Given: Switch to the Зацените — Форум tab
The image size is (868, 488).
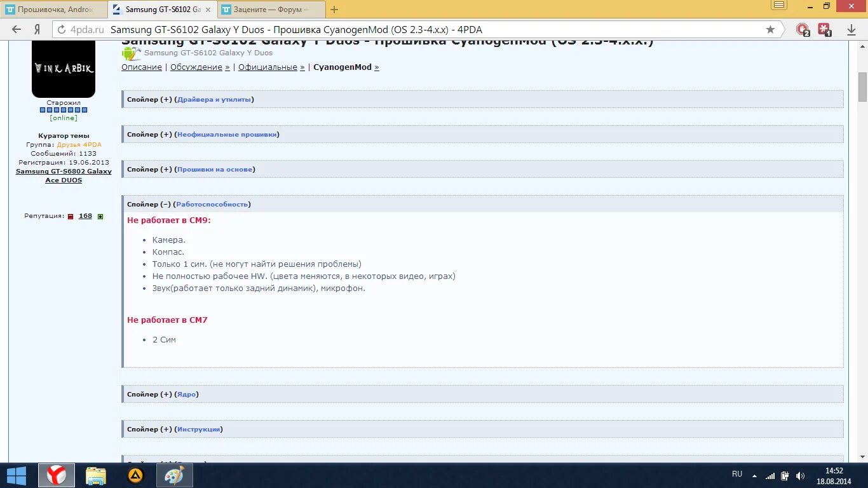Looking at the screenshot, I should (x=272, y=10).
